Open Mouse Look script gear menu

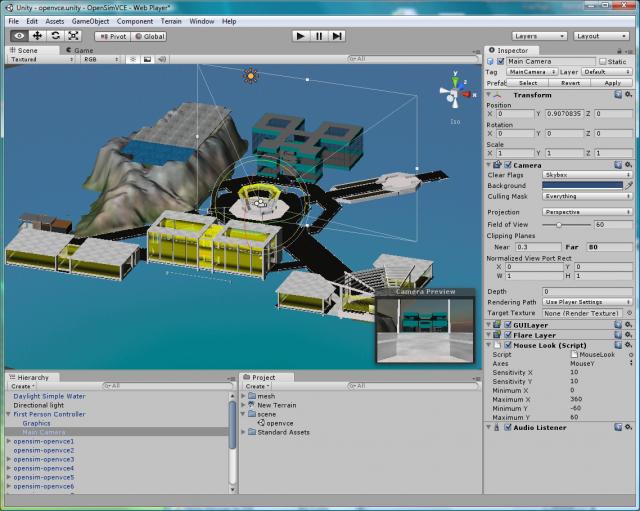[x=629, y=345]
